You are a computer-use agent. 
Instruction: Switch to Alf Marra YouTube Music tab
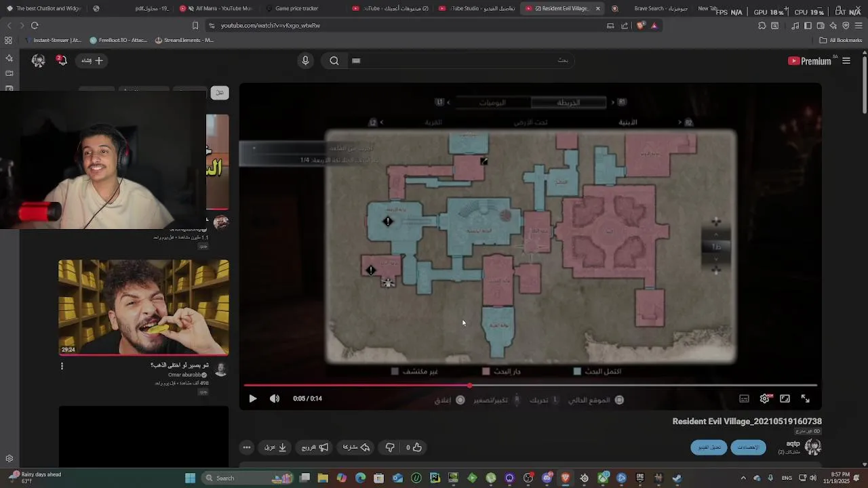[x=215, y=8]
